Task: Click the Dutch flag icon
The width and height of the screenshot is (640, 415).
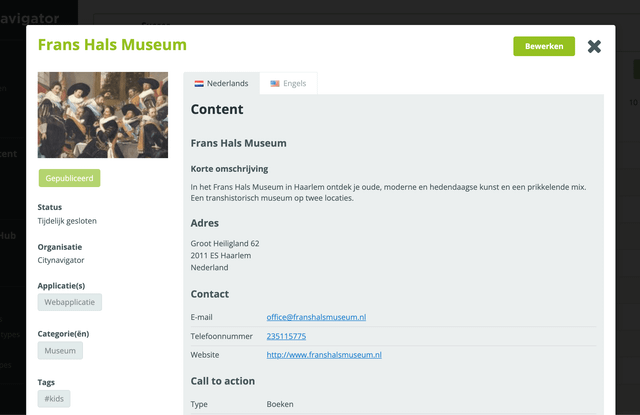Action: coord(199,84)
